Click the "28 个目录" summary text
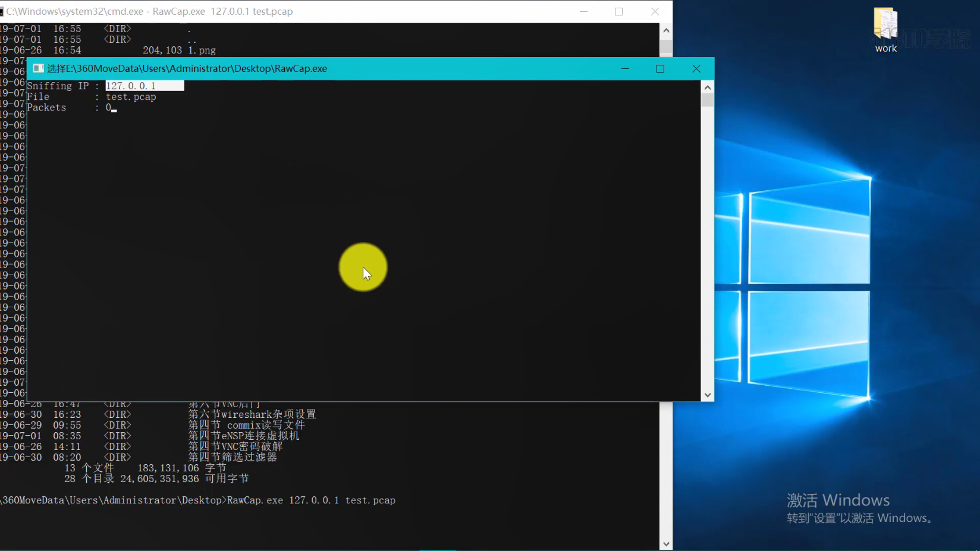This screenshot has height=551, width=980. tap(89, 478)
